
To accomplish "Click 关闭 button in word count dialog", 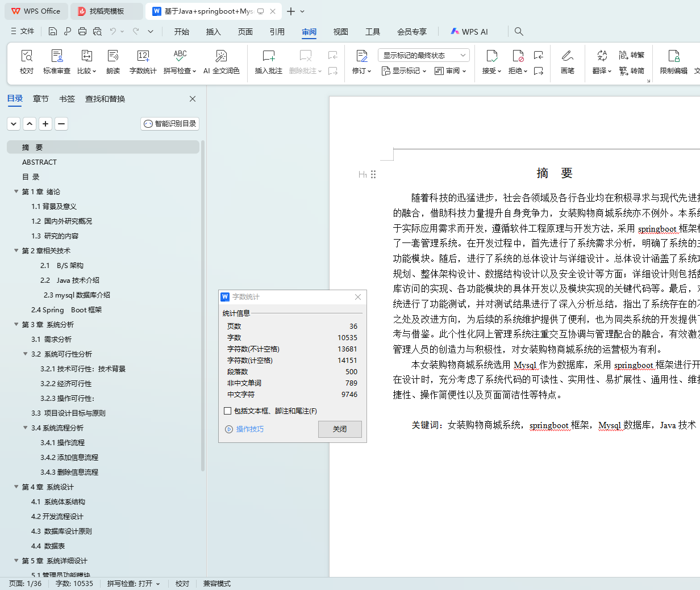I will coord(340,429).
